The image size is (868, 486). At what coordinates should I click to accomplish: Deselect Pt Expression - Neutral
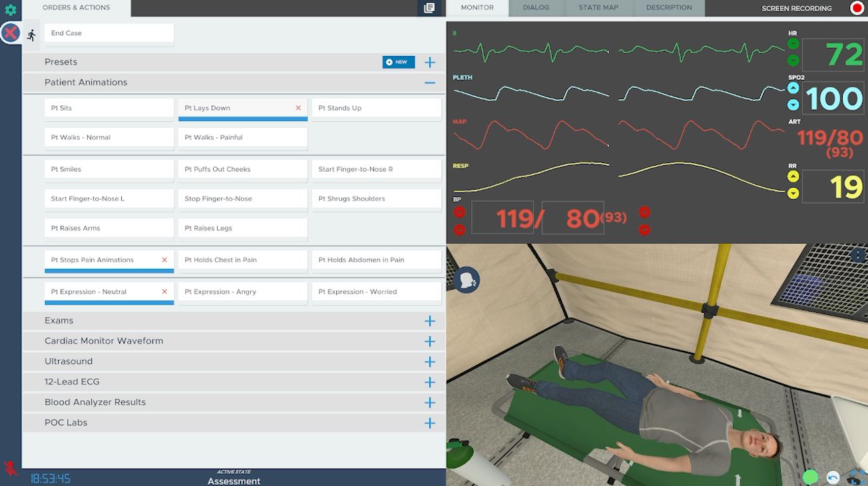164,292
